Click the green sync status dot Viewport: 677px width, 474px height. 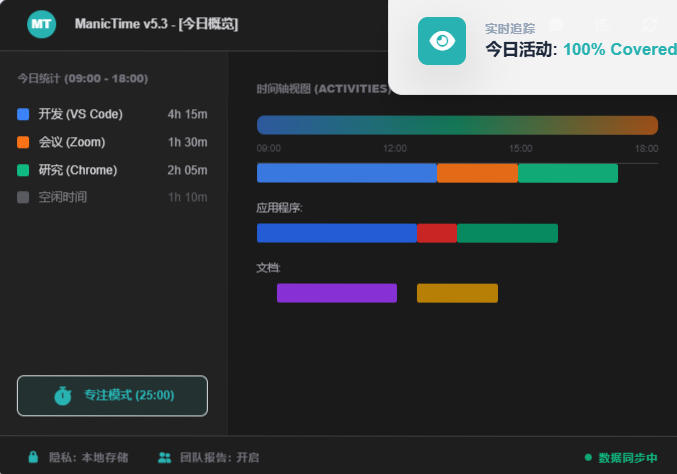(588, 457)
